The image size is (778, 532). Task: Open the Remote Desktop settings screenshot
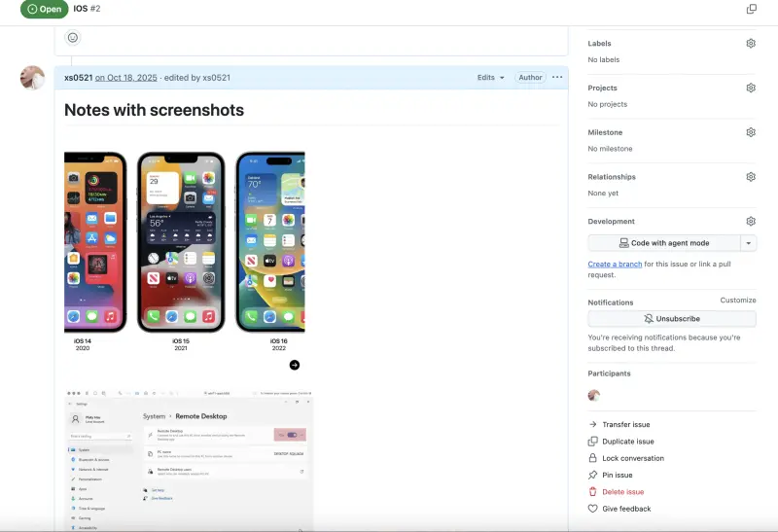(x=189, y=455)
